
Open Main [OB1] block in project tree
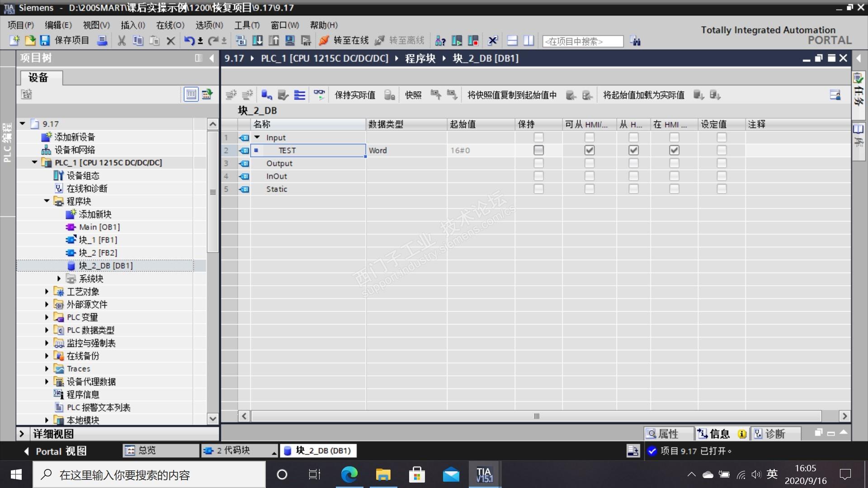[x=99, y=227]
